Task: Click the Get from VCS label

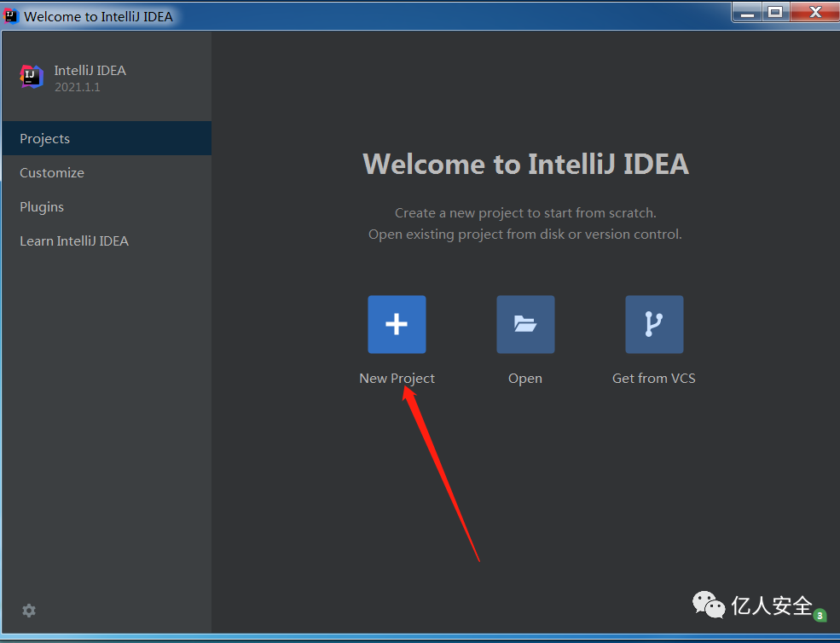Action: pos(653,379)
